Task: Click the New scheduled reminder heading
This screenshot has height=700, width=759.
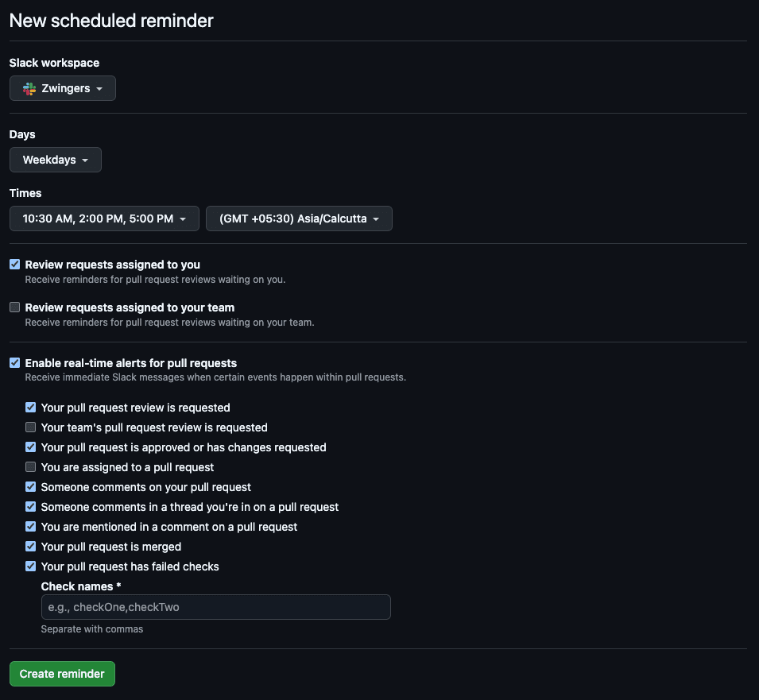Action: [110, 21]
